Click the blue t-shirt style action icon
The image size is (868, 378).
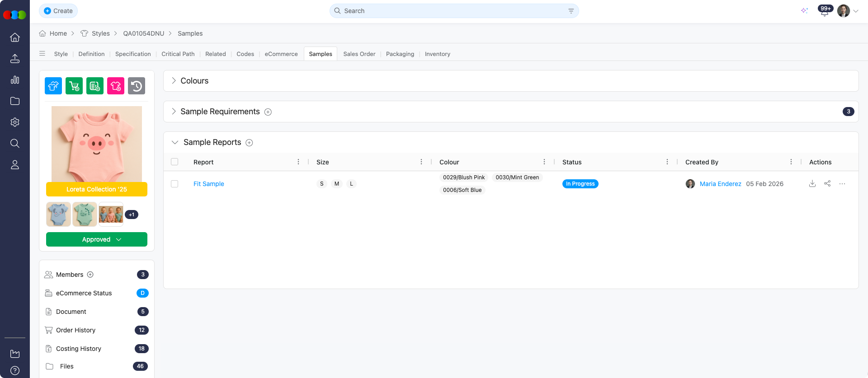coord(53,86)
